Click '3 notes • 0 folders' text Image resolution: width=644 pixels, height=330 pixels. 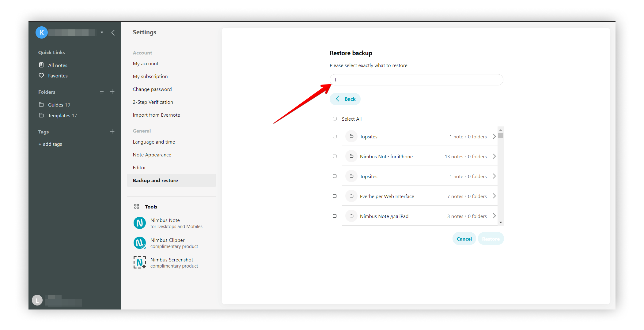click(467, 216)
